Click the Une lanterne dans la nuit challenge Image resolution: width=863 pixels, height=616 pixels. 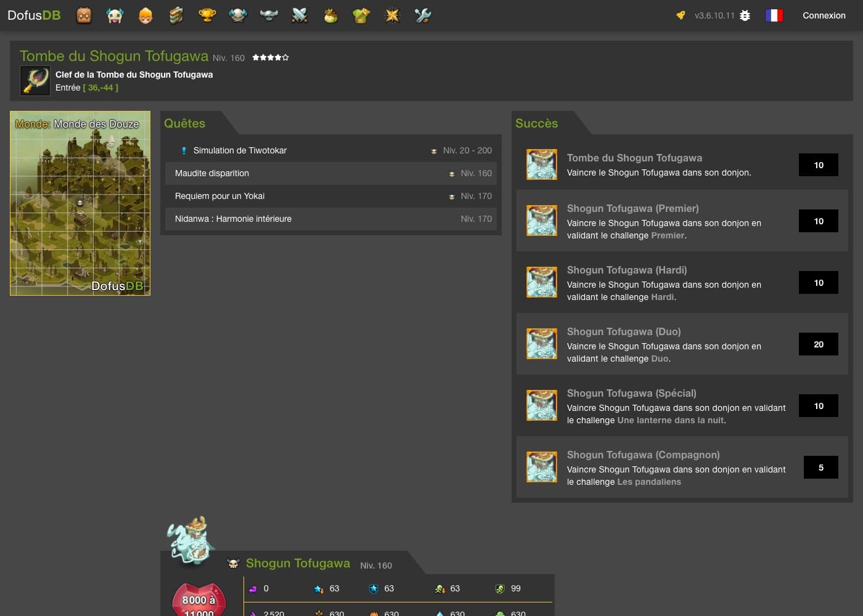coord(671,420)
